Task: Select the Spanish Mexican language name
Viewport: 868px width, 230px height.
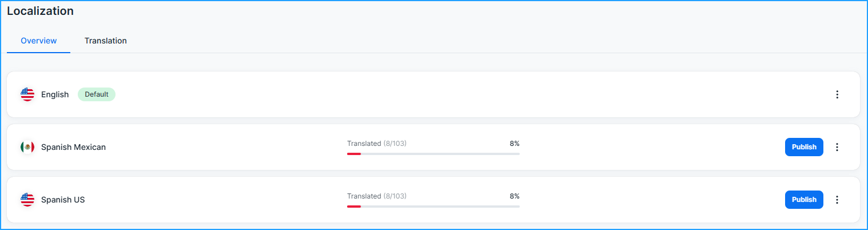Action: click(x=73, y=147)
